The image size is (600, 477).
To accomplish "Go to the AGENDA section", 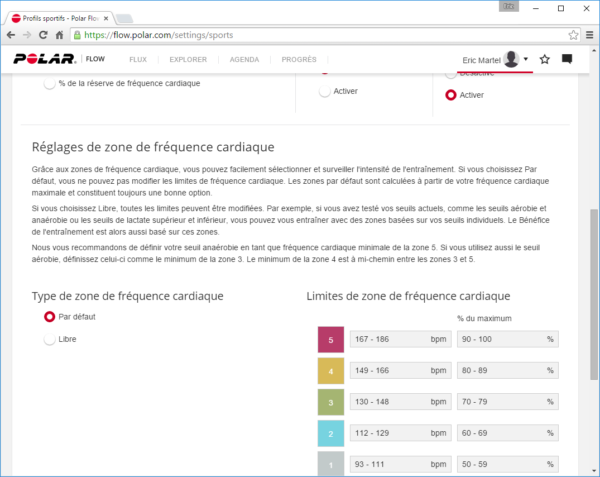I will tap(244, 60).
